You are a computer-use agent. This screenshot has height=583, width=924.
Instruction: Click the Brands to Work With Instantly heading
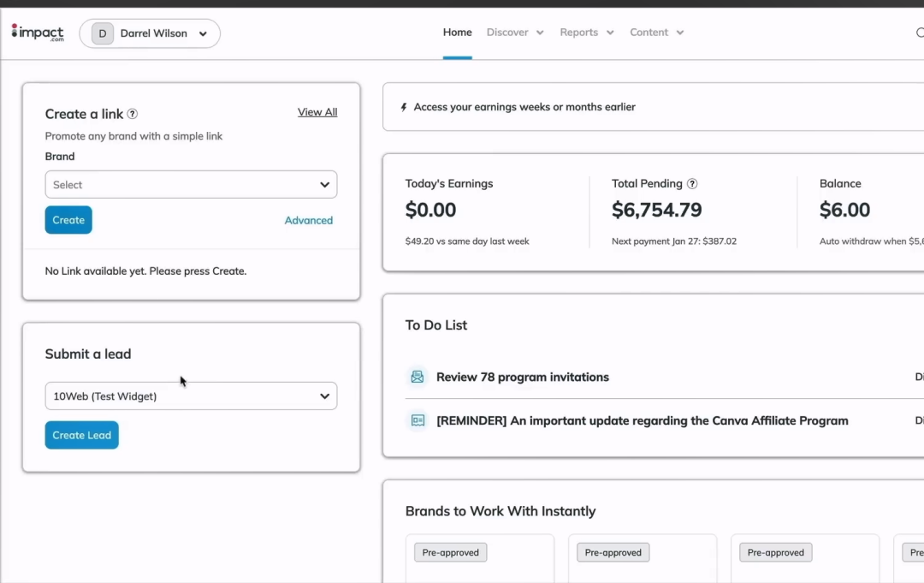pos(500,511)
